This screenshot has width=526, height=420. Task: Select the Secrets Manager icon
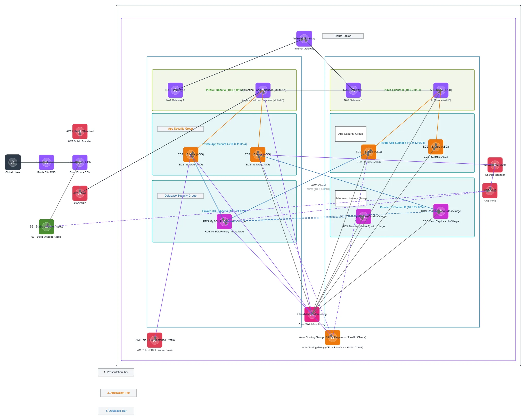pos(495,165)
